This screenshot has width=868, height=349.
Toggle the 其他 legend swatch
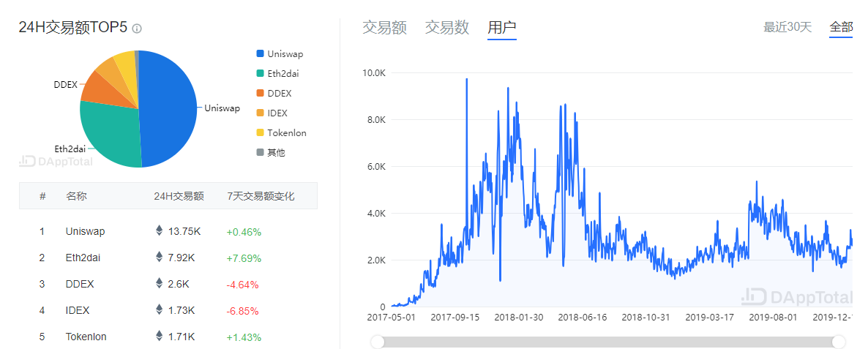click(260, 152)
